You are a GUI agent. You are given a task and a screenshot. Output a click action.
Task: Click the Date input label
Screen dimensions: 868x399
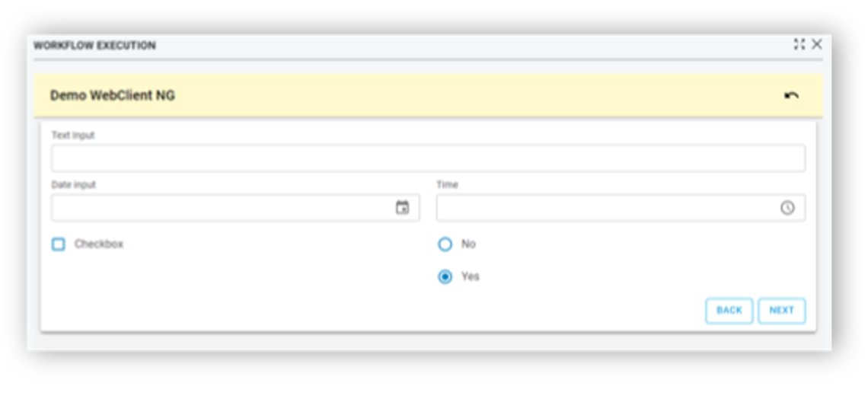pyautogui.click(x=74, y=185)
